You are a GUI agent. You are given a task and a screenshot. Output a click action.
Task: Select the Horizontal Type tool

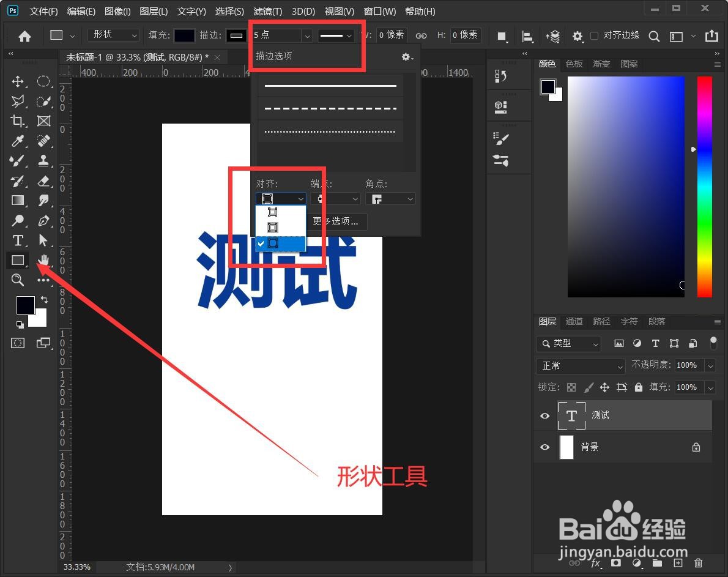point(17,240)
